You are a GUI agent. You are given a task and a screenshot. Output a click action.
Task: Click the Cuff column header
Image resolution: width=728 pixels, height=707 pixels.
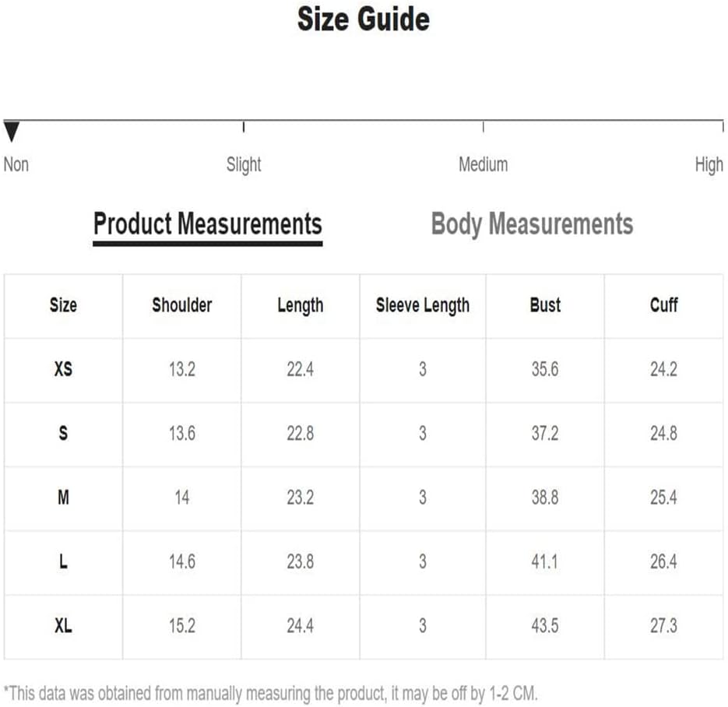[x=664, y=305]
